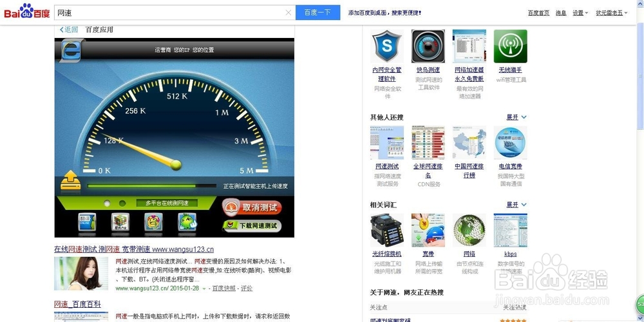644x322 pixels.
Task: Click the 宽带 thumbnail image
Action: click(428, 230)
